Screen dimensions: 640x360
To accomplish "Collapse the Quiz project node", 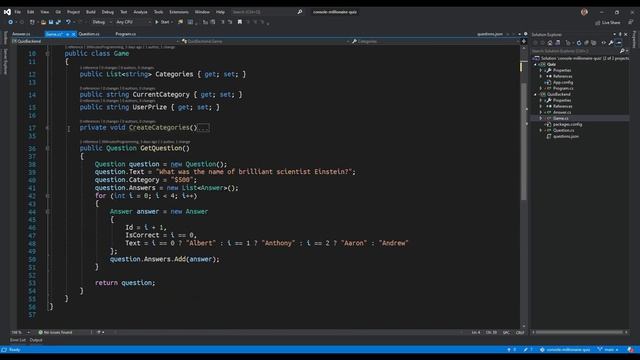I will click(x=536, y=64).
